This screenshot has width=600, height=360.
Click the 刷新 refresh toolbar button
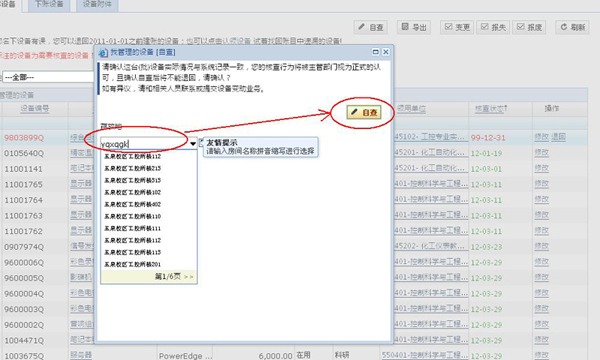tap(572, 27)
